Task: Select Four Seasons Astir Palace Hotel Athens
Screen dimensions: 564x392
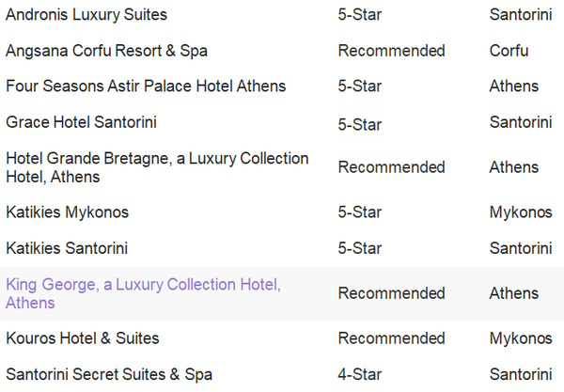Action: (146, 86)
